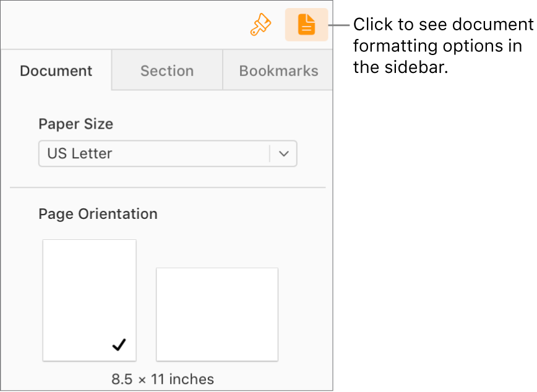The height and width of the screenshot is (392, 537).
Task: Click the separator inside Paper Size dropdown
Action: pyautogui.click(x=270, y=154)
